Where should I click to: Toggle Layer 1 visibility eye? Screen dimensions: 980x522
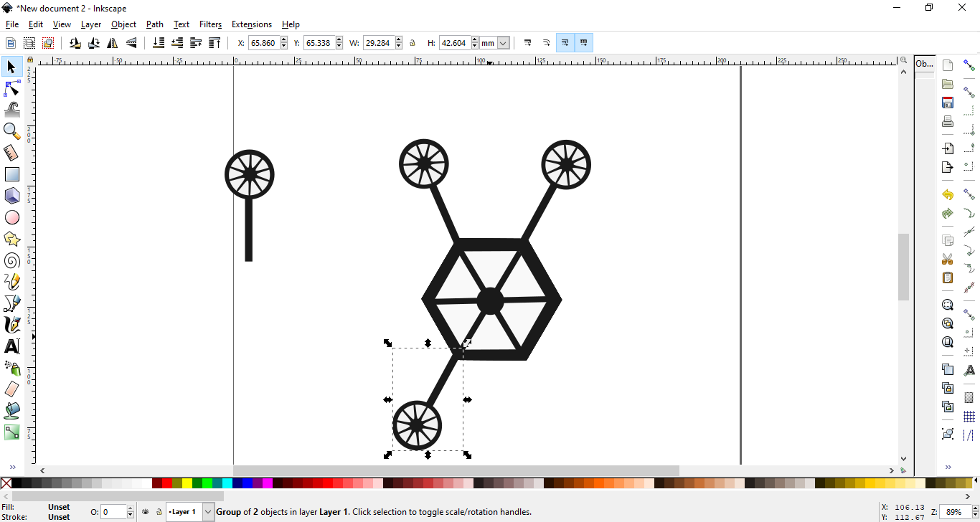(x=146, y=512)
